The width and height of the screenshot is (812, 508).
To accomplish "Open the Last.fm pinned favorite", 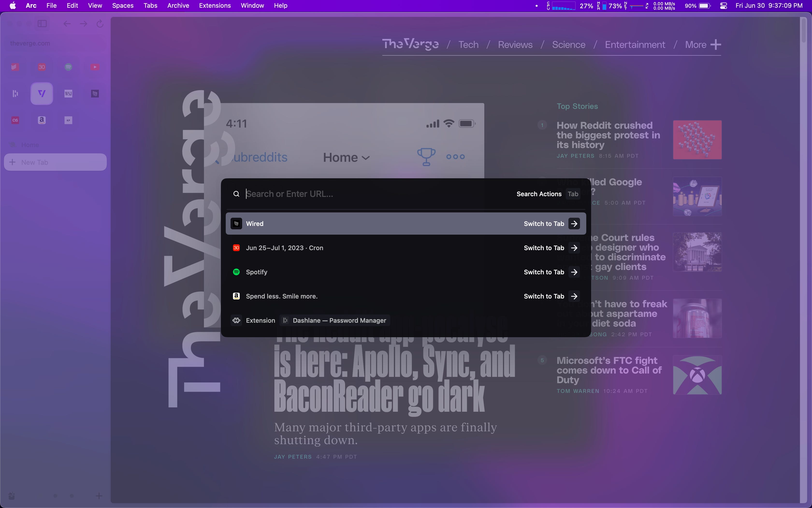I will point(15,120).
